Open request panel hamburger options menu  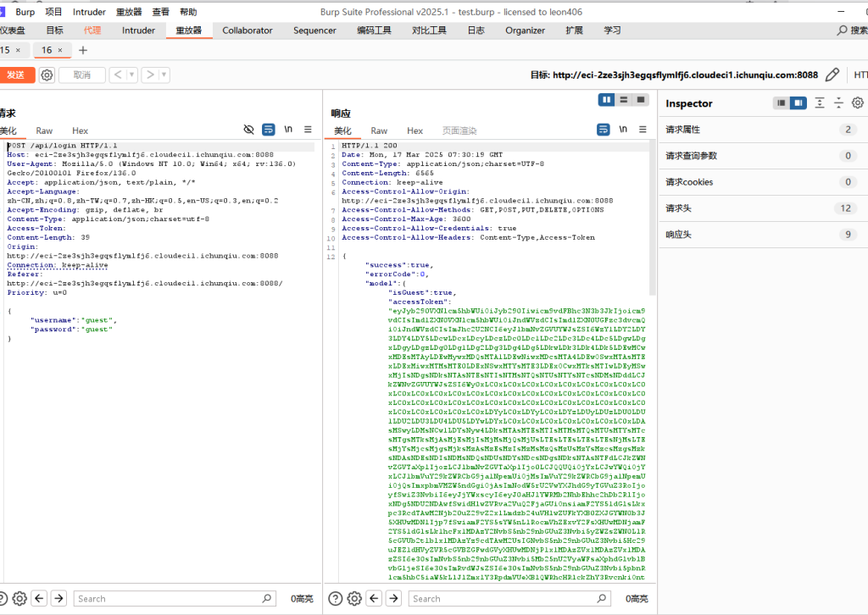click(308, 130)
